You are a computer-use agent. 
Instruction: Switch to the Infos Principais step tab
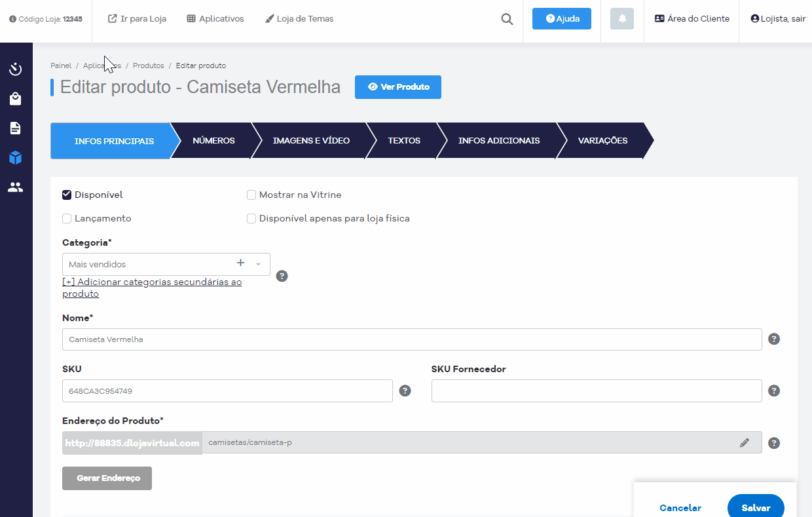(x=115, y=141)
